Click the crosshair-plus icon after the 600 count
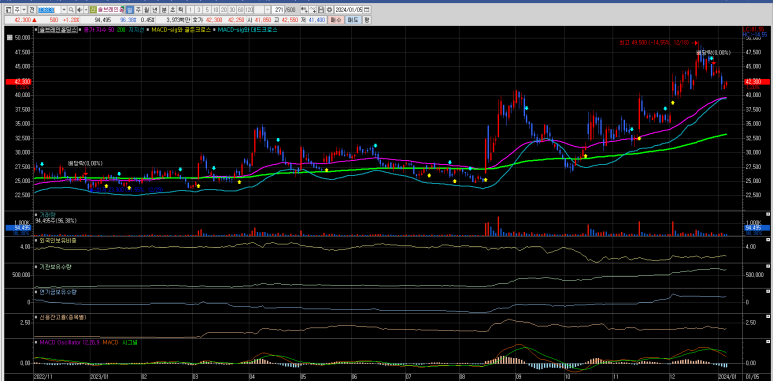 pyautogui.click(x=304, y=10)
